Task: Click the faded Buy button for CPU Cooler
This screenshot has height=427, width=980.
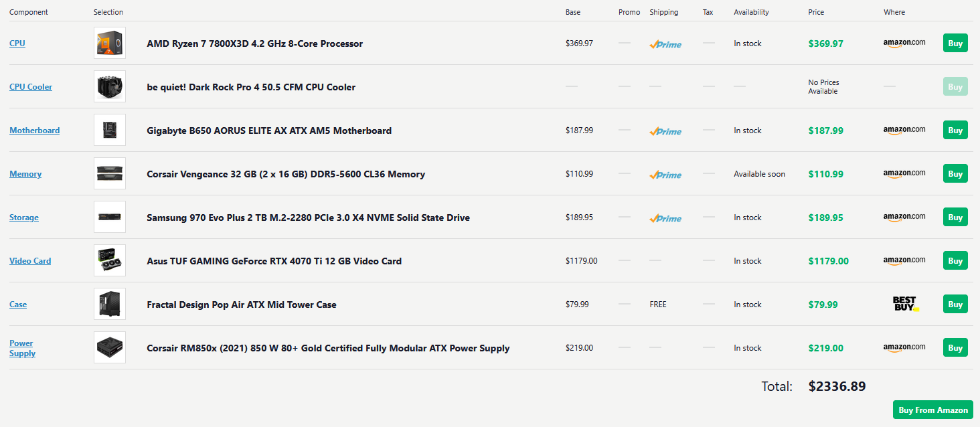Action: click(x=955, y=87)
